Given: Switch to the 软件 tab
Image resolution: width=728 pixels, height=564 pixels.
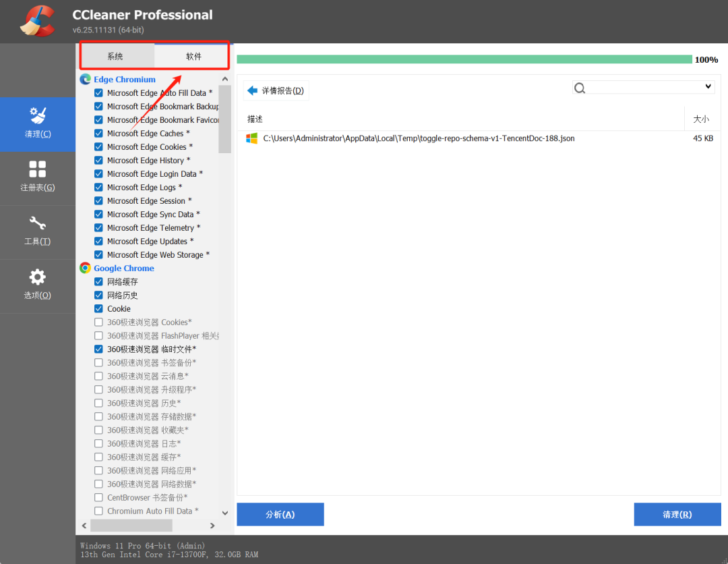Looking at the screenshot, I should pyautogui.click(x=193, y=56).
